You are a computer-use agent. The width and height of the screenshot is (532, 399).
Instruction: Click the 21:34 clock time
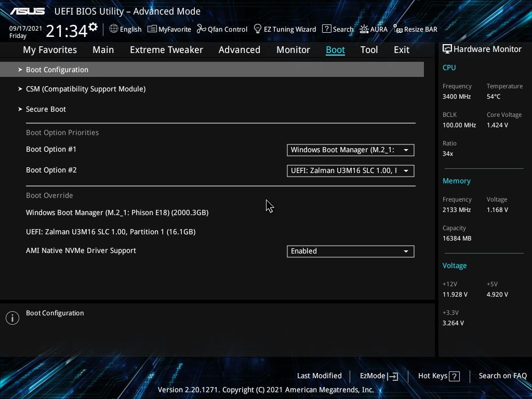point(67,31)
